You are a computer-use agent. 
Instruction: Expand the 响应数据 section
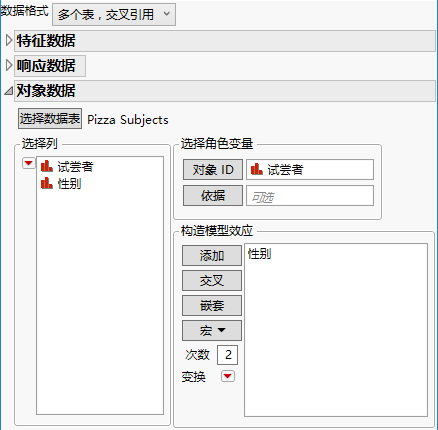[x=9, y=65]
